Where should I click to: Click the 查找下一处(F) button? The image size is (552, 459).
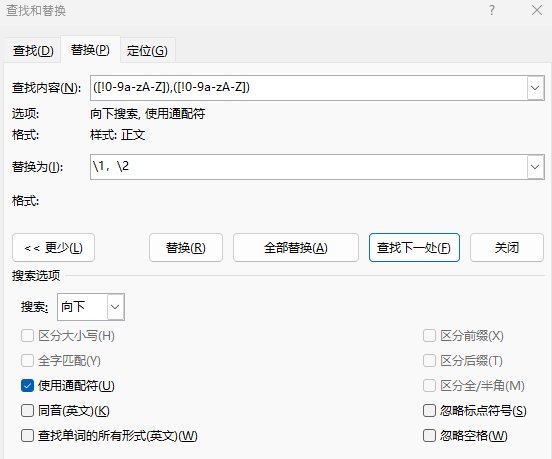click(x=414, y=248)
